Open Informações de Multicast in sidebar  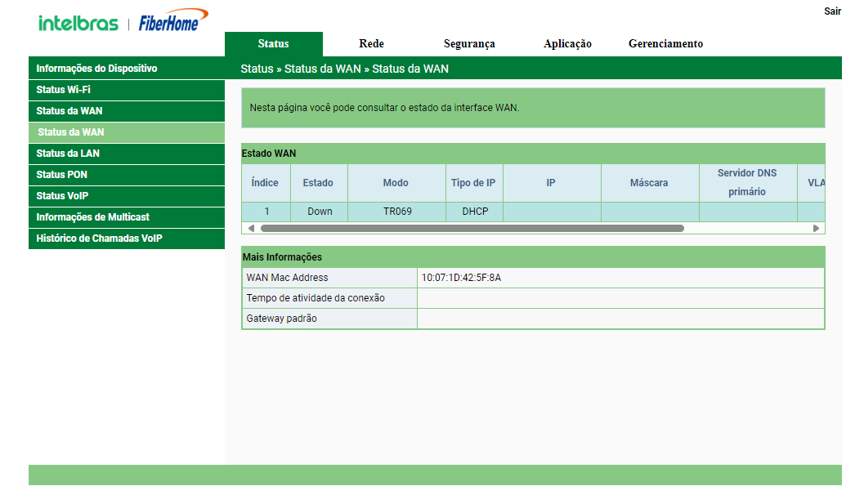pyautogui.click(x=127, y=217)
